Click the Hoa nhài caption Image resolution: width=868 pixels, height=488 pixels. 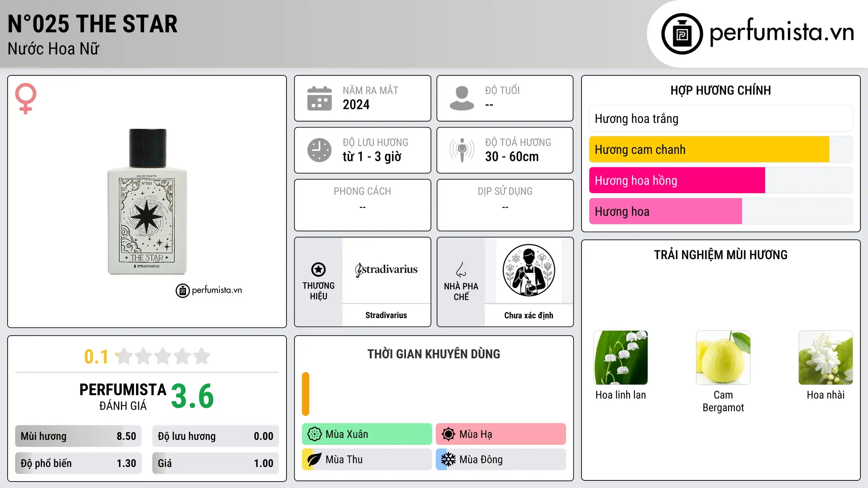[826, 395]
